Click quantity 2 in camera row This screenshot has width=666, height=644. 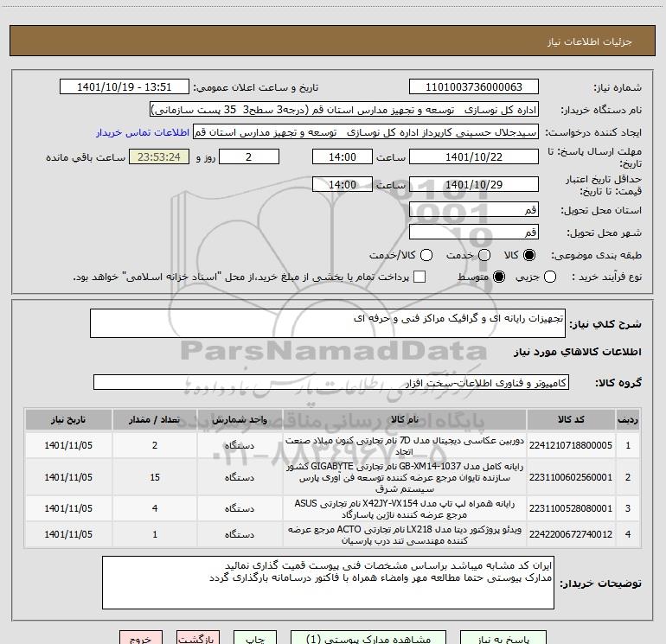pos(155,446)
